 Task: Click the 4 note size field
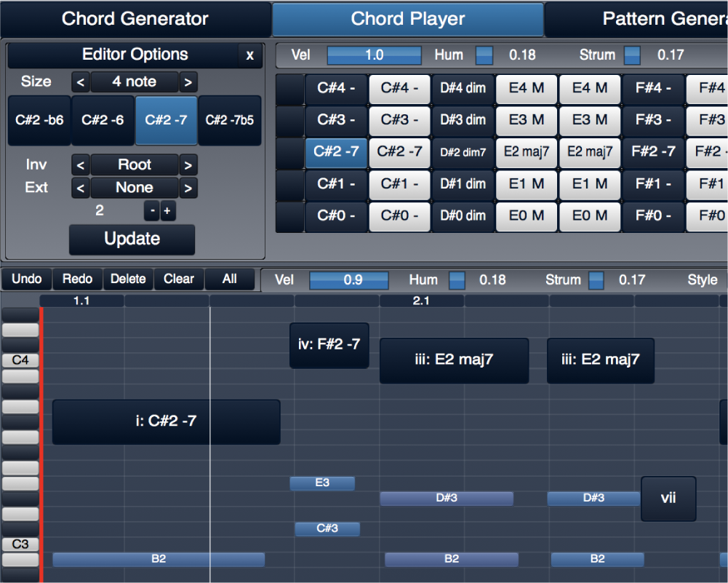click(134, 82)
